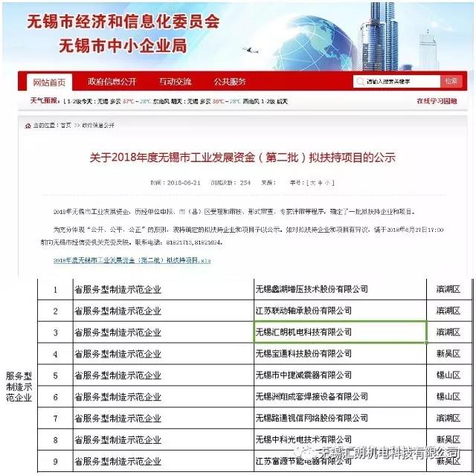Click 锡山区 in row 5

pos(448,375)
